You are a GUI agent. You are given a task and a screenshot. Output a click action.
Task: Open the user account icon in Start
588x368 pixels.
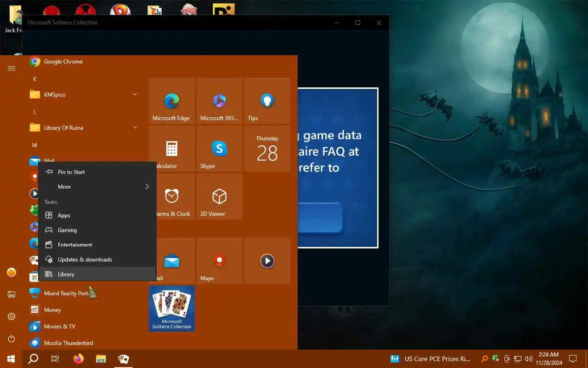click(11, 272)
